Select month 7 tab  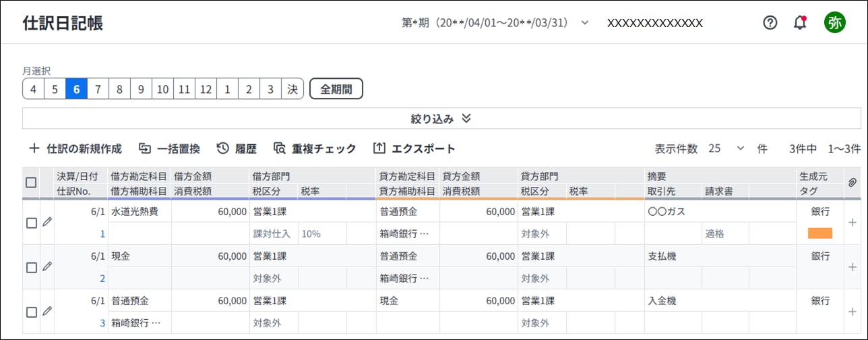[x=98, y=89]
